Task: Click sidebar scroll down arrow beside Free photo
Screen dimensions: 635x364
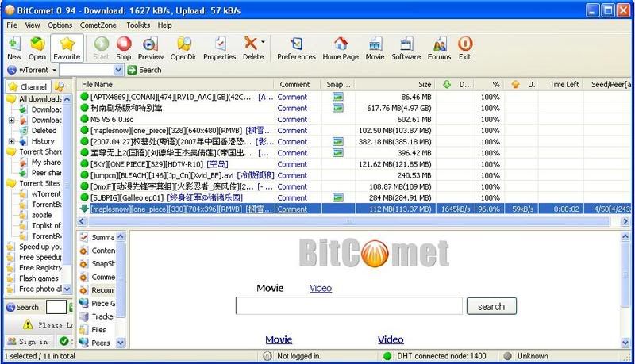Action: click(67, 289)
